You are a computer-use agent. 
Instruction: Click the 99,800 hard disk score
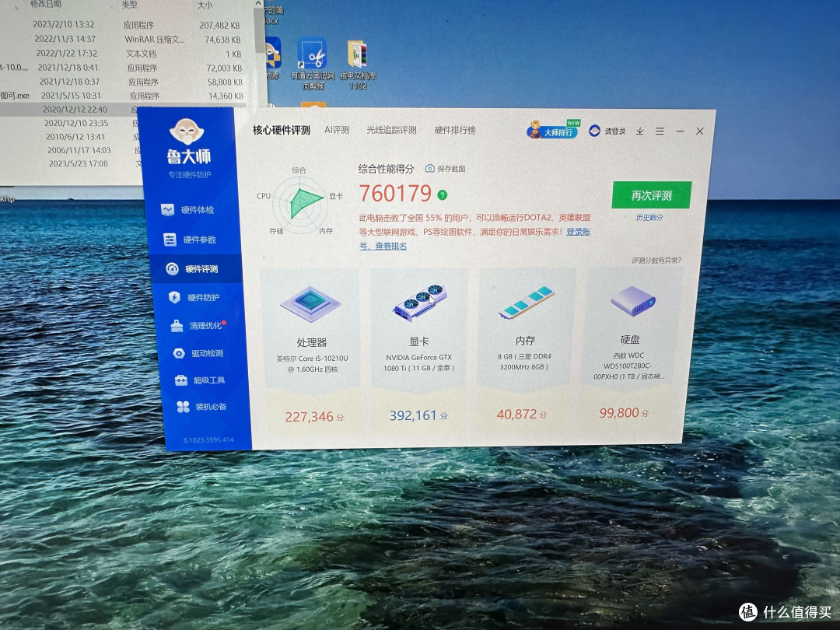click(624, 412)
